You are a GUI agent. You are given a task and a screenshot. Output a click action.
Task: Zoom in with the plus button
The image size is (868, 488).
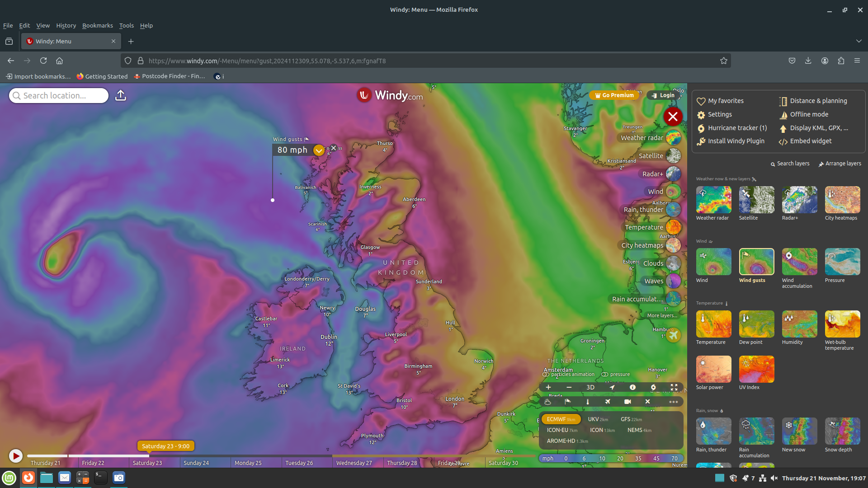tap(548, 387)
